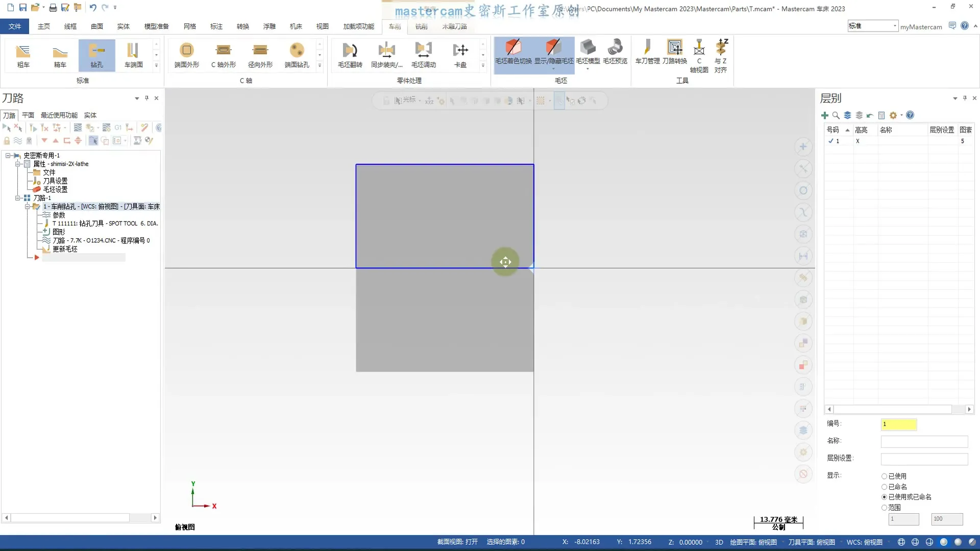
Task: Open the 标准 dropdown at top right
Action: coord(894,26)
